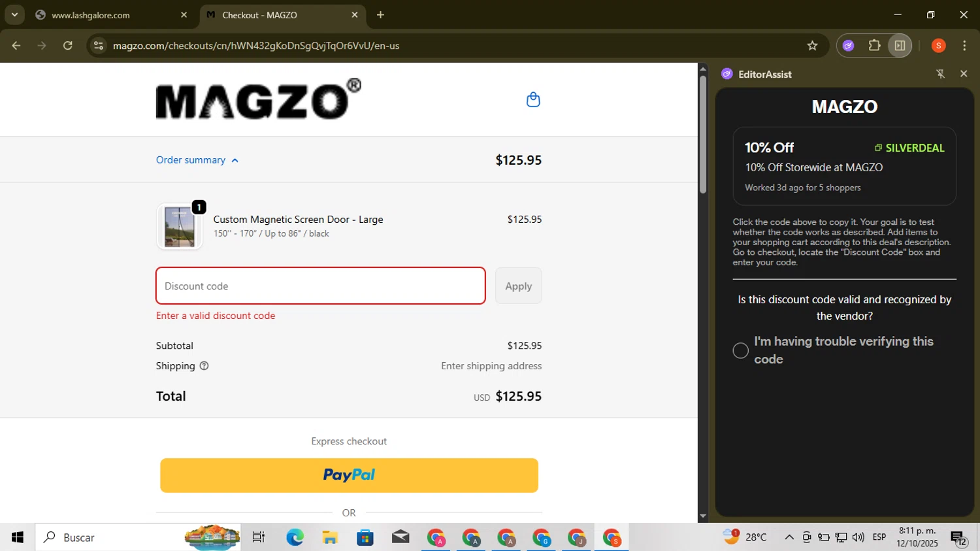Click the ESP language indicator
Viewport: 980px width, 551px height.
click(879, 537)
